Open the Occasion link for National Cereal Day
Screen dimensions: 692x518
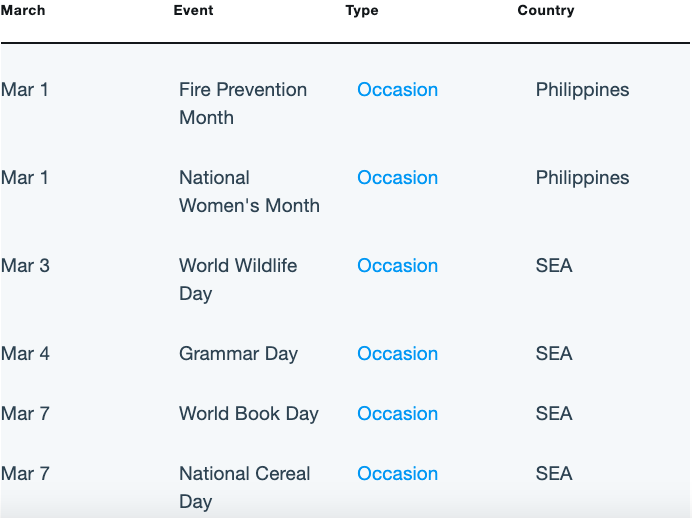click(x=397, y=473)
